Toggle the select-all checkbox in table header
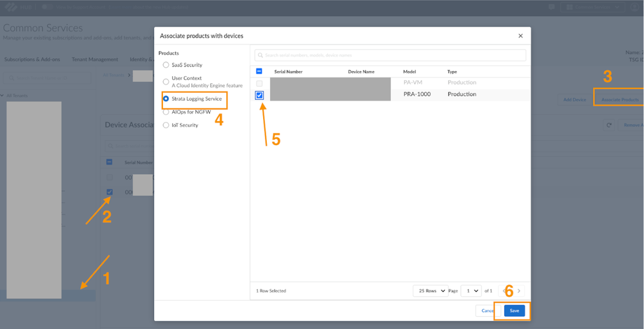The height and width of the screenshot is (329, 644). [x=259, y=72]
